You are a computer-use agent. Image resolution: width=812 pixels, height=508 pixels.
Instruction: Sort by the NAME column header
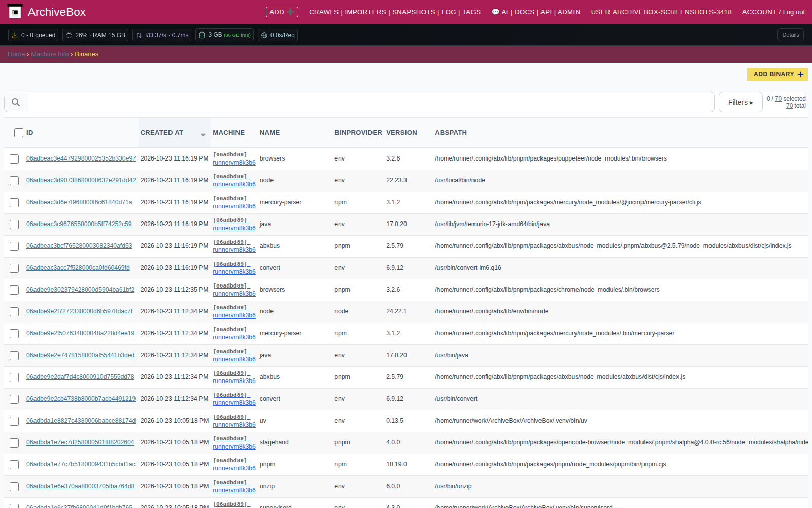(x=269, y=133)
